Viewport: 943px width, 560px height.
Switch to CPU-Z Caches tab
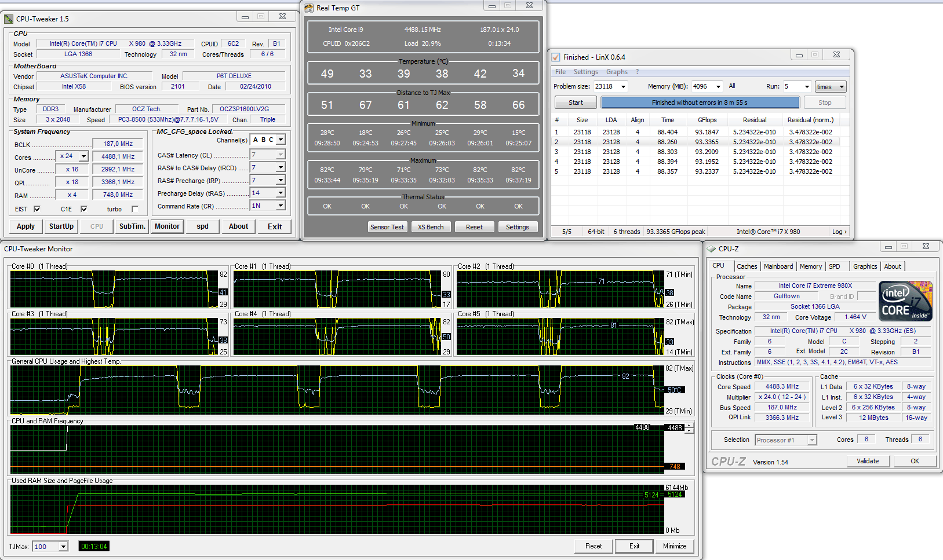pos(747,266)
